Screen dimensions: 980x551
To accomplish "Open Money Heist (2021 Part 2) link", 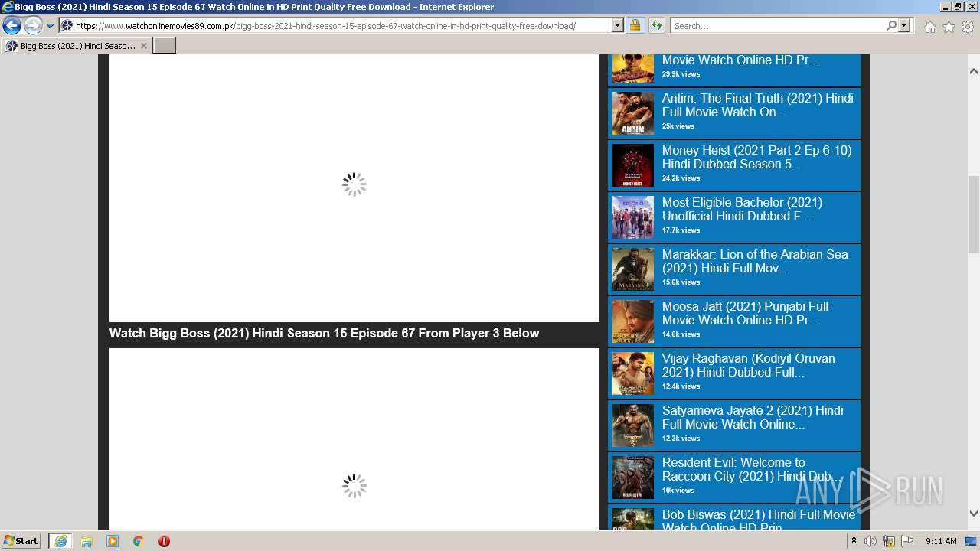I will tap(757, 157).
